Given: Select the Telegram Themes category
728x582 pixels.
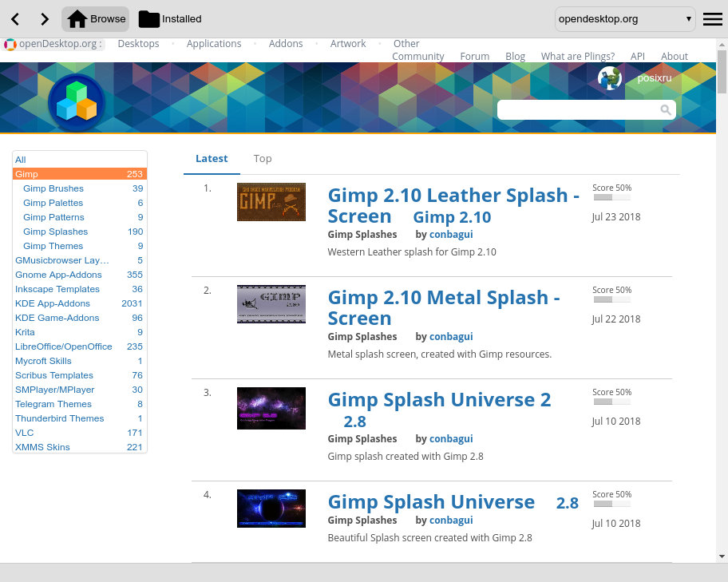Looking at the screenshot, I should (80, 404).
